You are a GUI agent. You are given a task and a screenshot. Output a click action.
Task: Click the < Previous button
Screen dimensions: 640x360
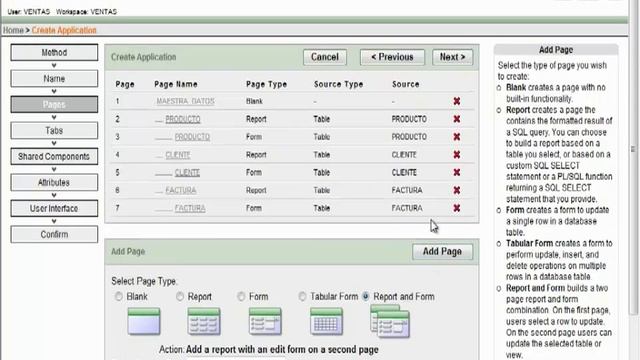pos(392,57)
